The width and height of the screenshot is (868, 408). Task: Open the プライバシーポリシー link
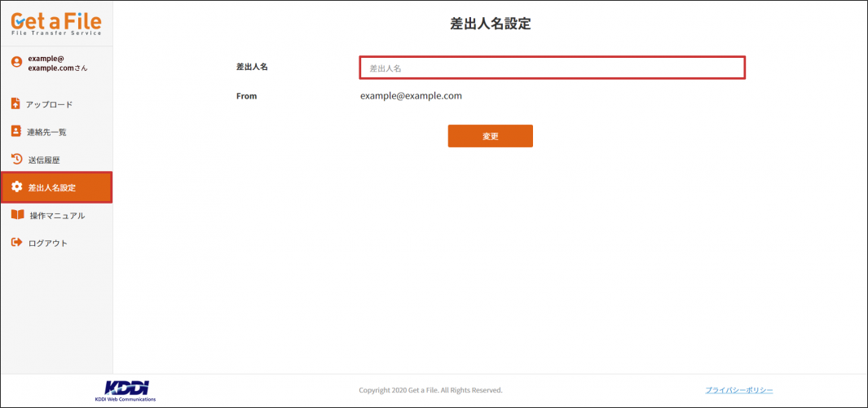tap(738, 390)
